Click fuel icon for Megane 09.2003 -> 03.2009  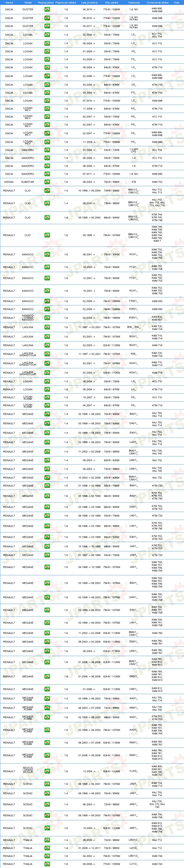click(x=47, y=642)
